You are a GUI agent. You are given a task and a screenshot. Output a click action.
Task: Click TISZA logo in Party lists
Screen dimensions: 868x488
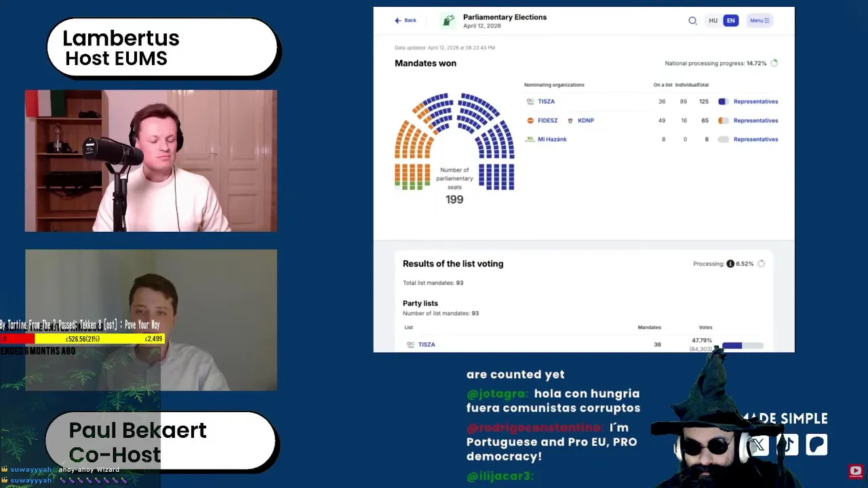tap(410, 344)
